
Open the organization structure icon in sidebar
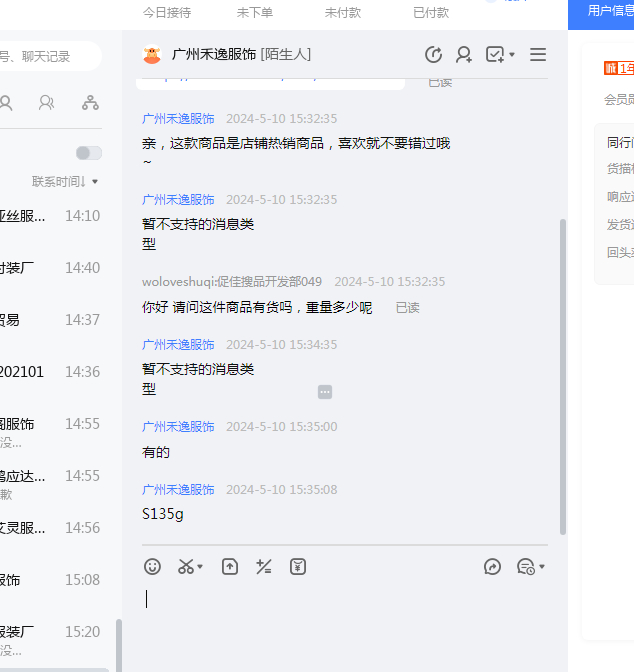tap(90, 102)
